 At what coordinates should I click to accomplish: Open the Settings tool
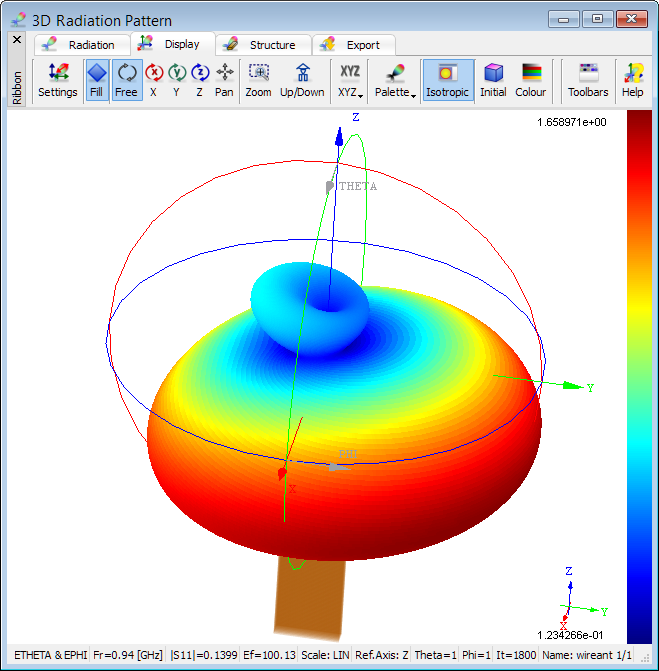pos(58,81)
